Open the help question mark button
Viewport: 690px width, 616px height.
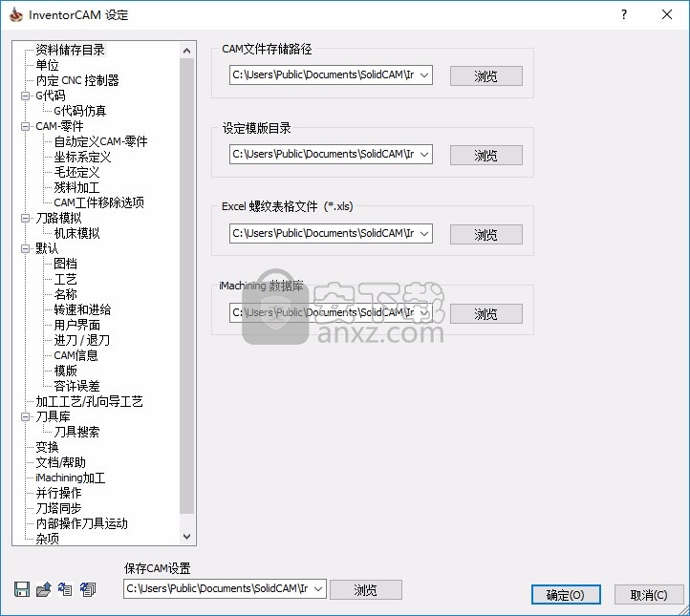(x=623, y=14)
